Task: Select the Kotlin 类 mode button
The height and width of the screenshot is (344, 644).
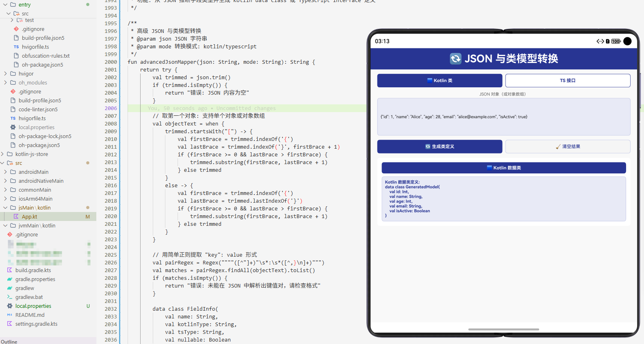Action: [x=440, y=80]
